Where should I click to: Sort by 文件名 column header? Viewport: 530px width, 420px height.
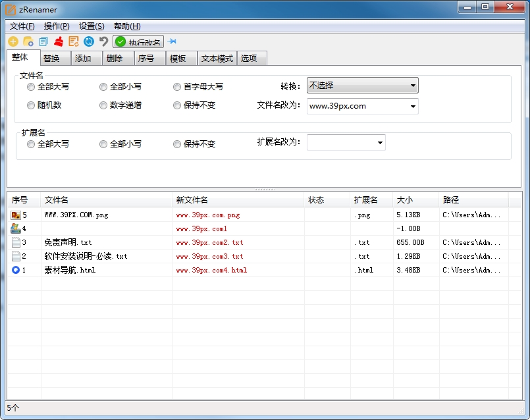coord(107,200)
